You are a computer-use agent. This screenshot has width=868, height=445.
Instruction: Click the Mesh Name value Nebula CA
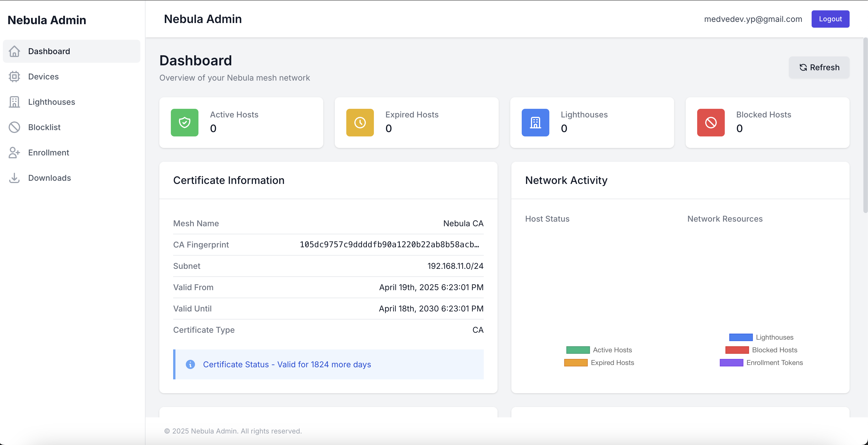coord(463,224)
